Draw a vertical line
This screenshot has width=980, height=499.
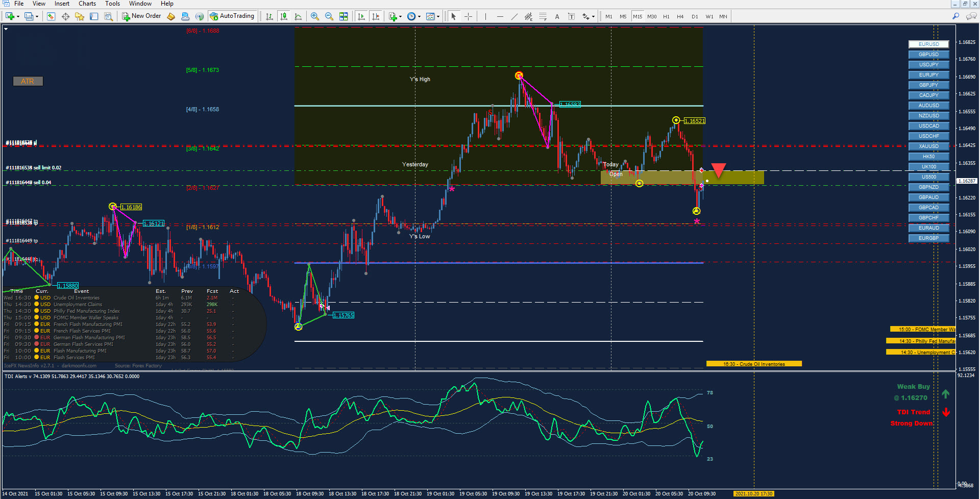pyautogui.click(x=485, y=16)
